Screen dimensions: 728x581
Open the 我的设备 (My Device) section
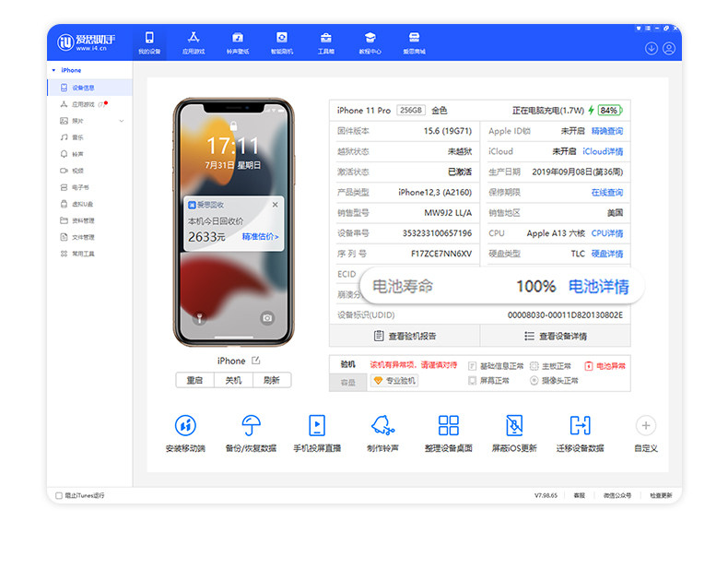(149, 42)
